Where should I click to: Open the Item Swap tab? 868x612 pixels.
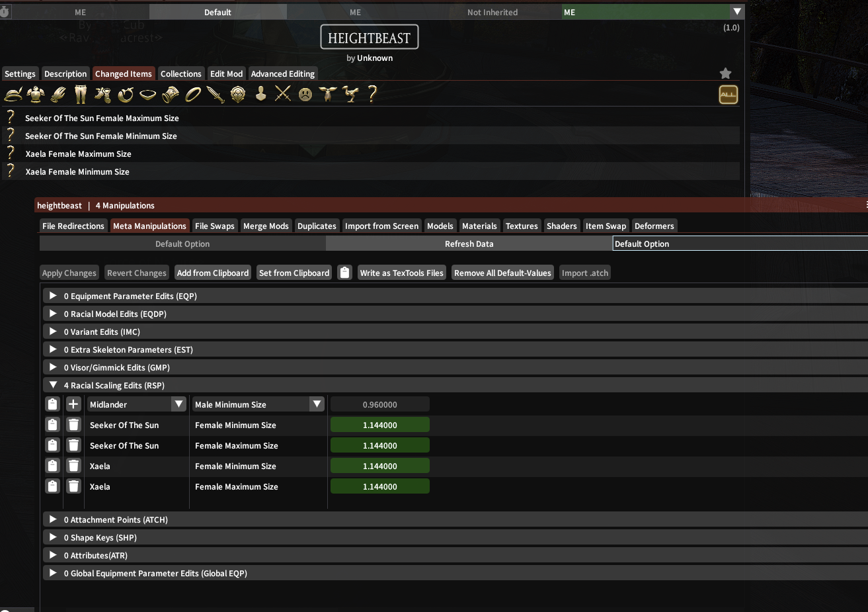(x=606, y=226)
